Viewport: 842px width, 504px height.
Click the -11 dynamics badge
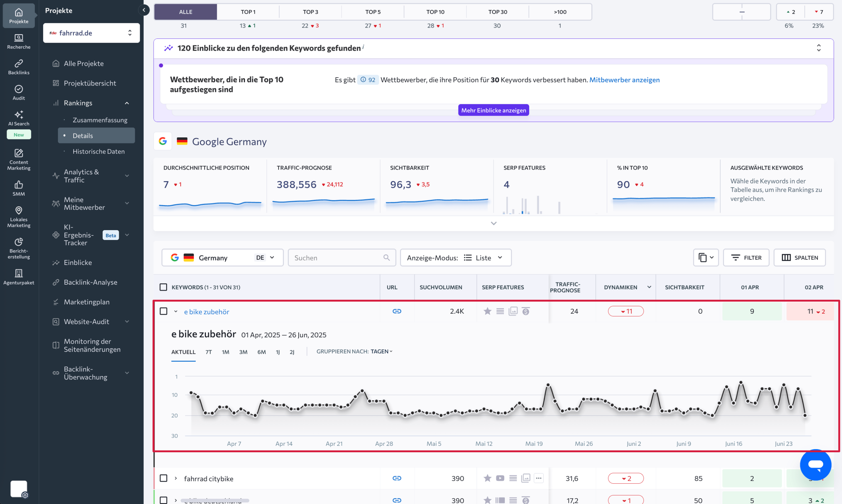[626, 311]
